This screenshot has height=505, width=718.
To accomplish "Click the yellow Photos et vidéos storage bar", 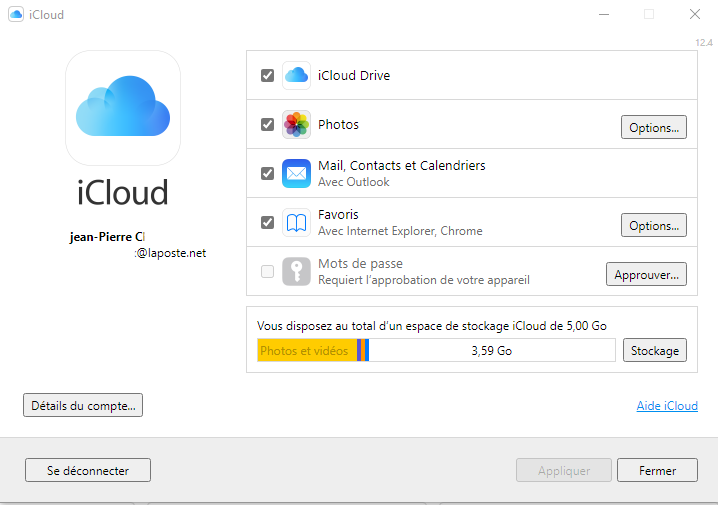I will 305,350.
